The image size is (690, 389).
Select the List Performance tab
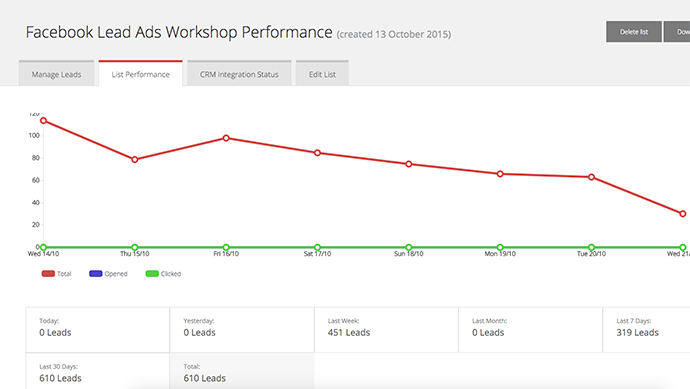coord(140,73)
